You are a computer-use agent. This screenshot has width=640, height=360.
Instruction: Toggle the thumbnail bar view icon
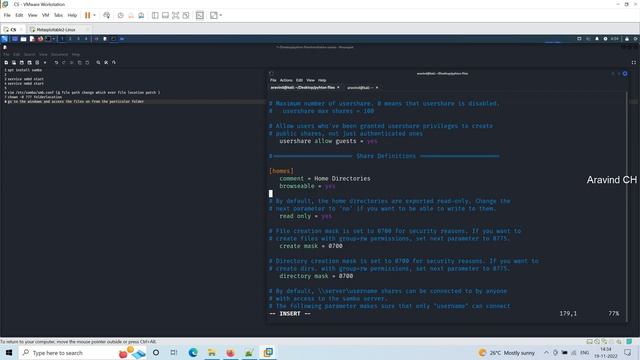tap(165, 16)
